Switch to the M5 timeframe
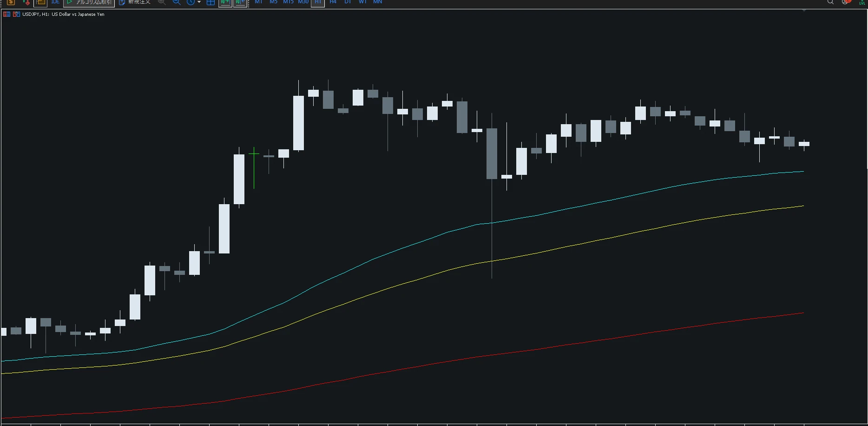 tap(274, 2)
